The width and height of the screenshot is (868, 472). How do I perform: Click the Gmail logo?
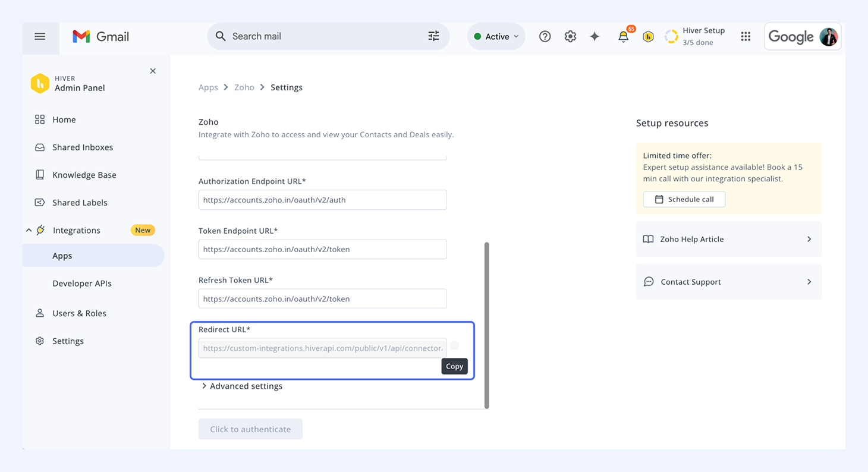click(100, 37)
